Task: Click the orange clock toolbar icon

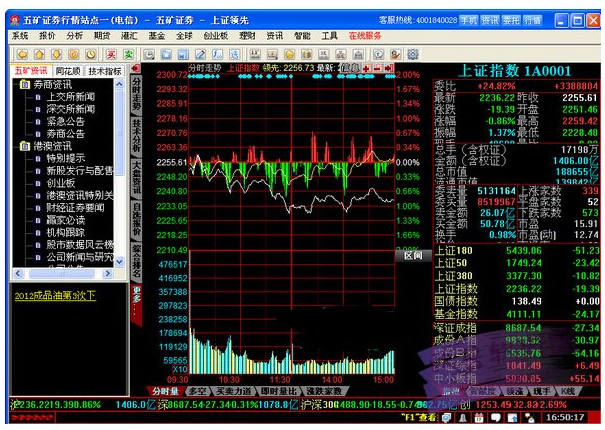Action: pyautogui.click(x=91, y=54)
